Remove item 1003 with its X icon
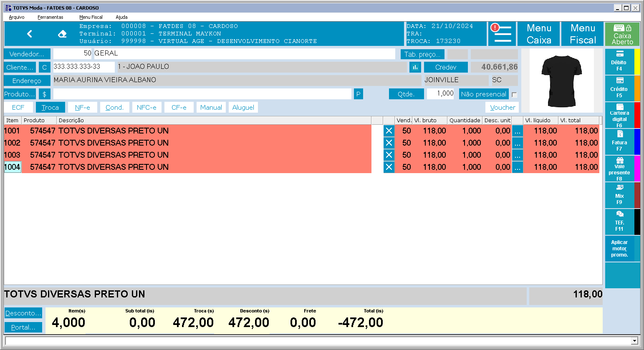 (x=389, y=155)
